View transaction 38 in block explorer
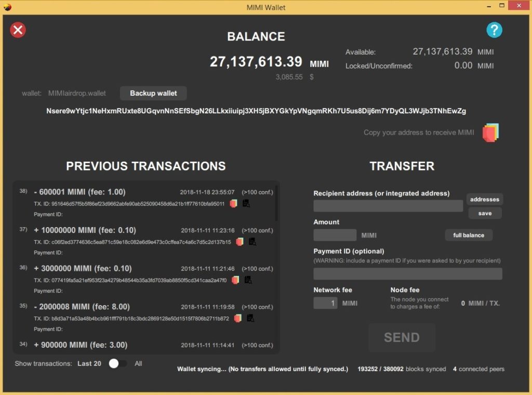Viewport: 532px width, 395px height. point(246,204)
